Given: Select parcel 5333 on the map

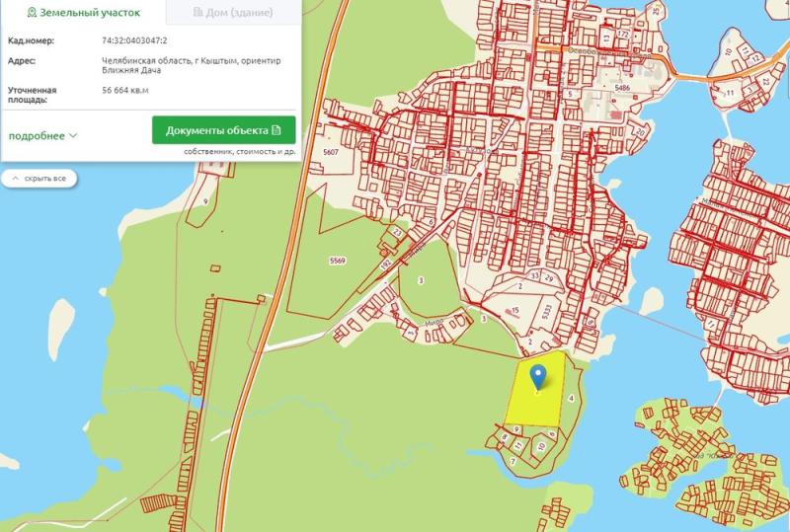Looking at the screenshot, I should 547,311.
